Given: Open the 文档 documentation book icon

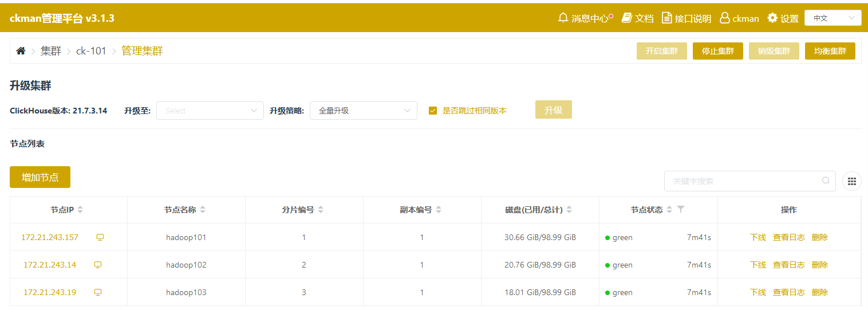Looking at the screenshot, I should point(626,18).
